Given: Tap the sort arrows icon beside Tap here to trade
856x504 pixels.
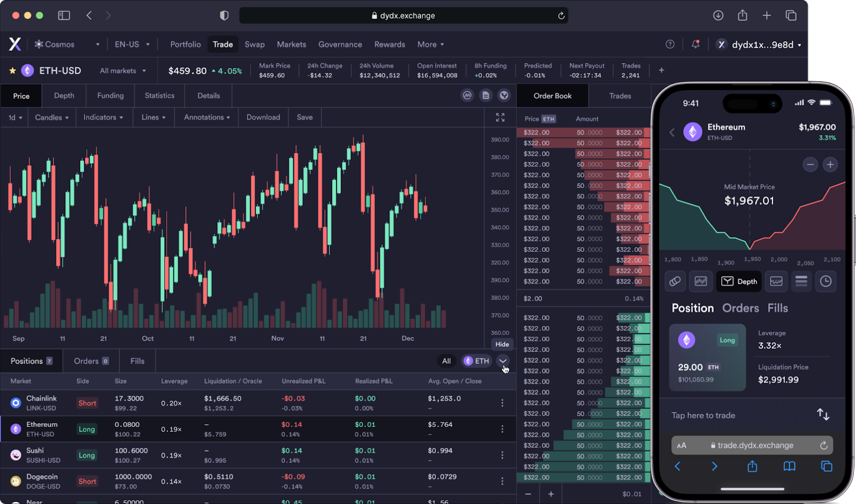Looking at the screenshot, I should tap(822, 415).
